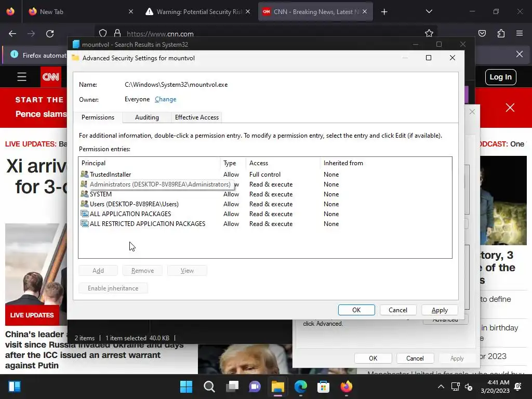The image size is (532, 399).
Task: Open Widgets panel on taskbar
Action: 14,387
